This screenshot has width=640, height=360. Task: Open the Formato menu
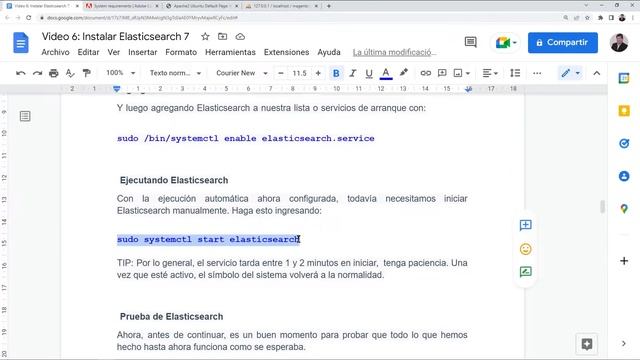click(181, 52)
